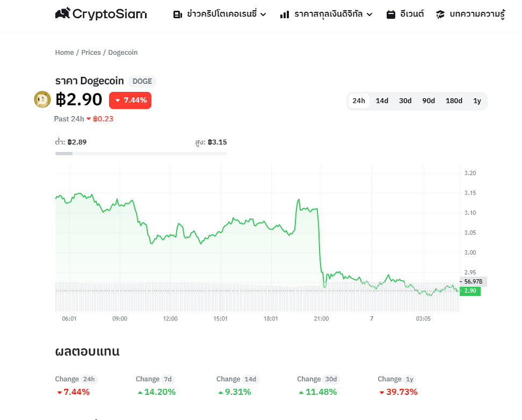Screen dimensions: 522x420
Task: Click the news icon beside ข่าวคริปโตเคอเรนซี่
Action: [x=178, y=15]
